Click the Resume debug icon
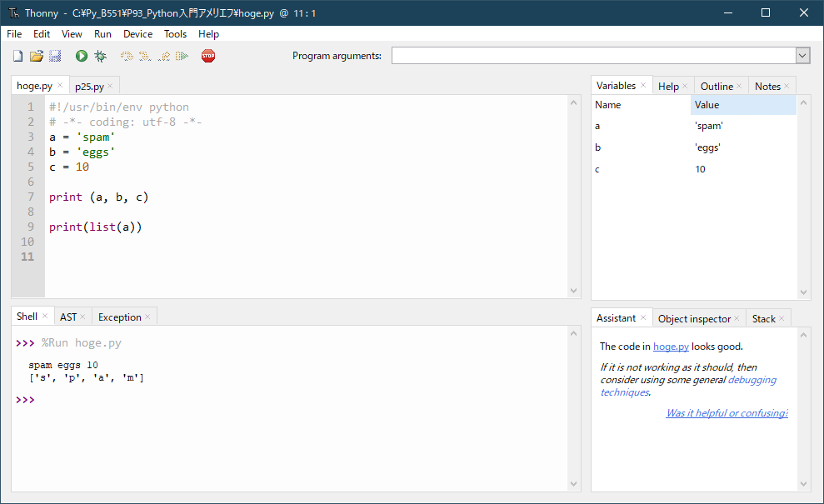This screenshot has width=824, height=504. tap(182, 56)
